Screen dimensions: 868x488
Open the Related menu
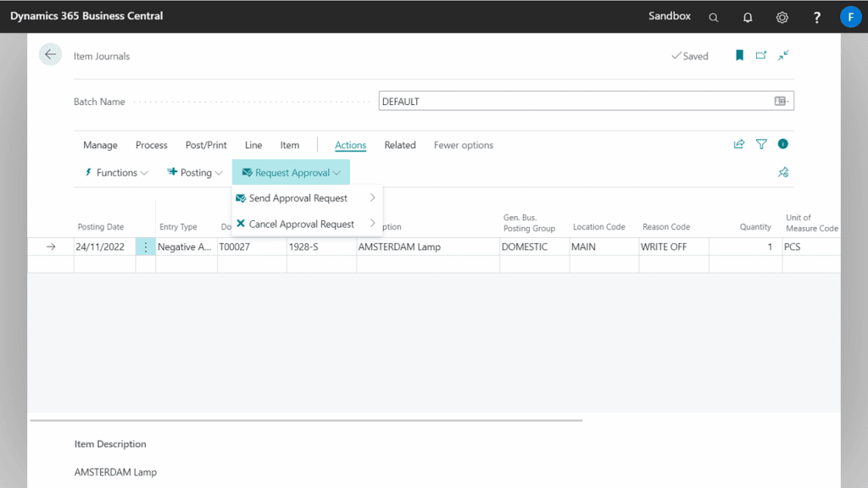click(400, 146)
